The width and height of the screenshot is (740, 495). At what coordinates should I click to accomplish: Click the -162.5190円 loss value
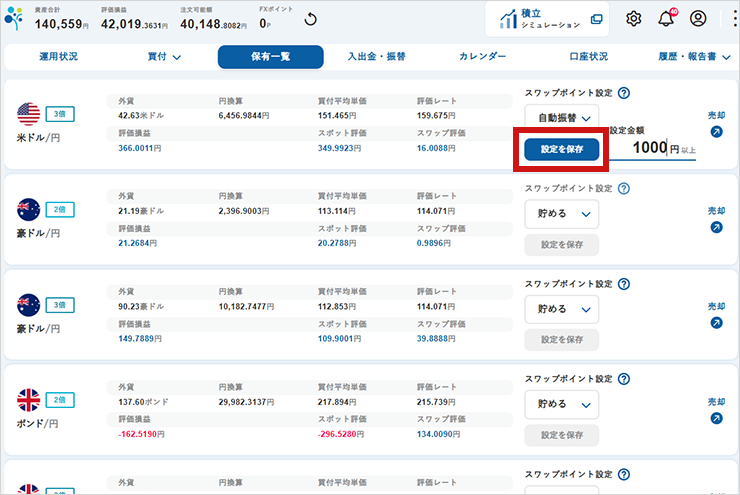(x=141, y=434)
